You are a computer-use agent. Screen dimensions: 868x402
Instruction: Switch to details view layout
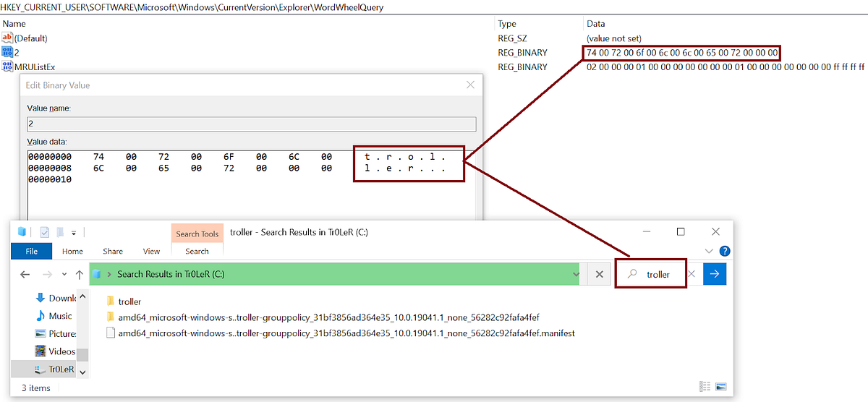705,387
